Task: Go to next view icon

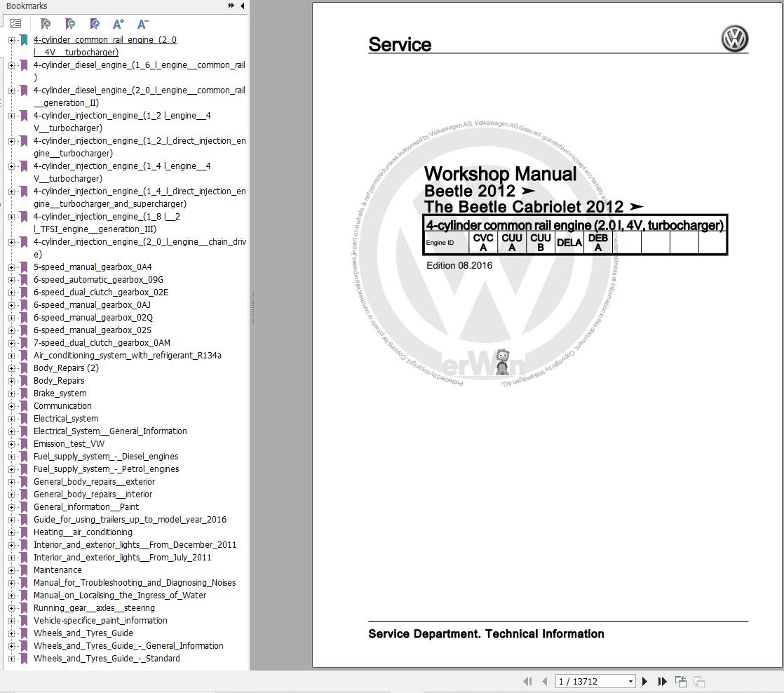Action: click(x=698, y=680)
